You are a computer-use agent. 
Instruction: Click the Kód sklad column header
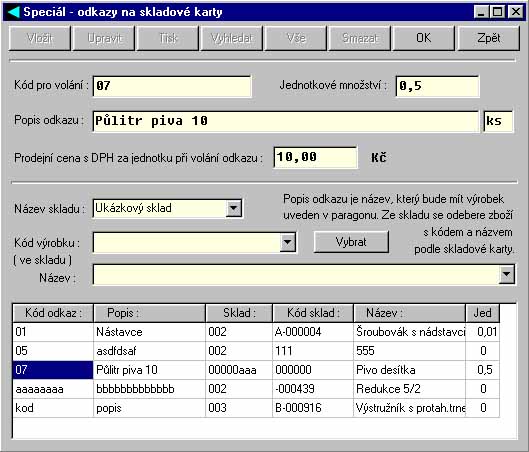(313, 313)
